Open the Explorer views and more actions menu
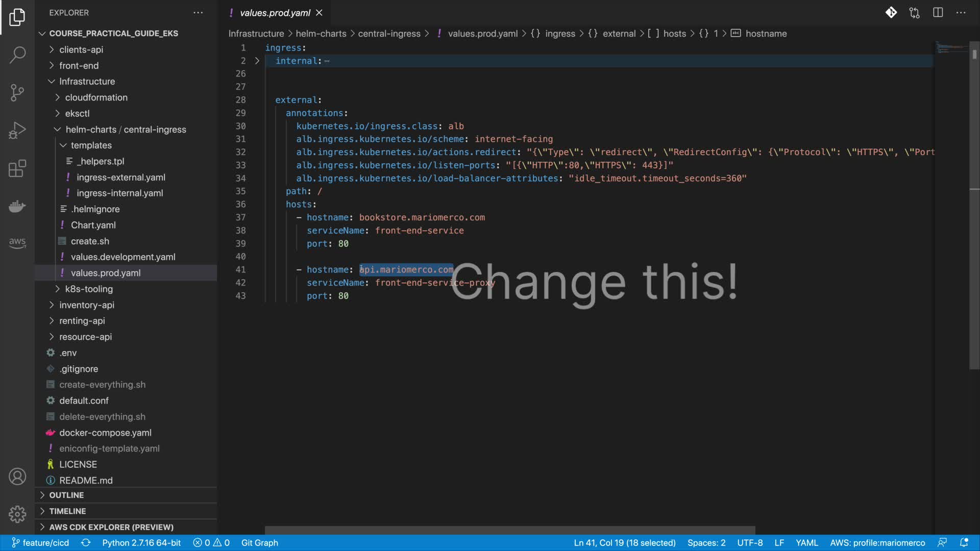980x551 pixels. click(x=198, y=13)
